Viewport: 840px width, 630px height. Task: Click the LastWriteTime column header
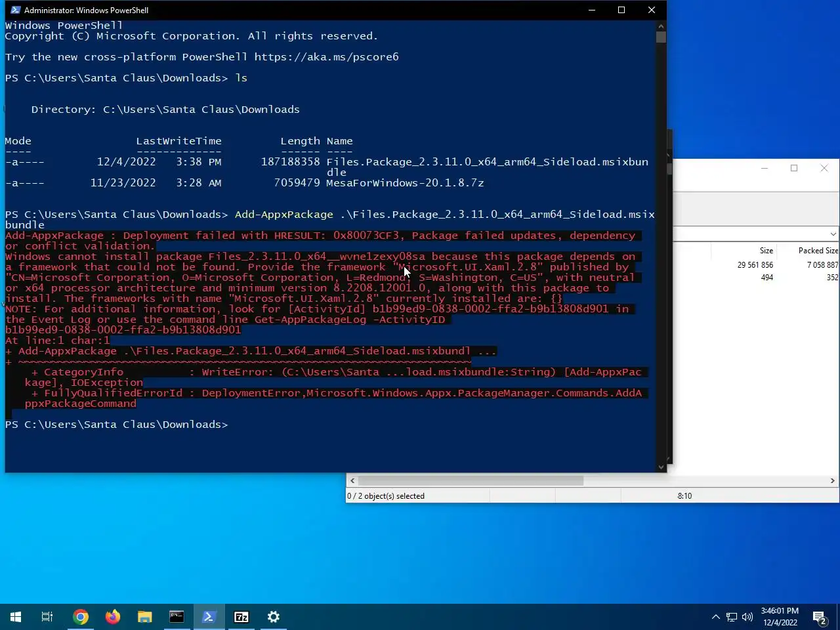[x=178, y=141]
